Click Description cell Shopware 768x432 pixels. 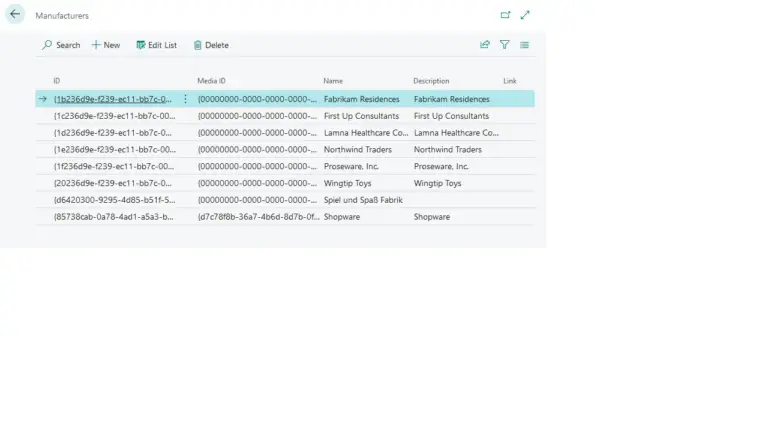(x=432, y=216)
